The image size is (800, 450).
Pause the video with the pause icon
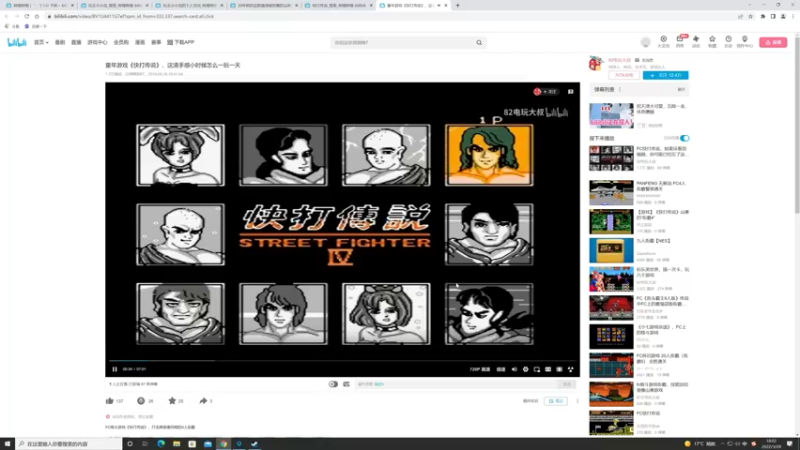(x=115, y=369)
